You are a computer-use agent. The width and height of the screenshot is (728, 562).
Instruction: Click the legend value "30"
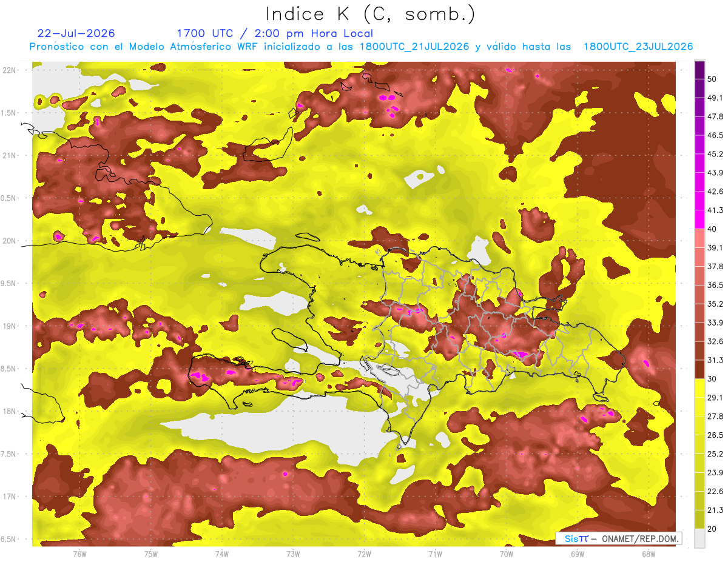(712, 379)
